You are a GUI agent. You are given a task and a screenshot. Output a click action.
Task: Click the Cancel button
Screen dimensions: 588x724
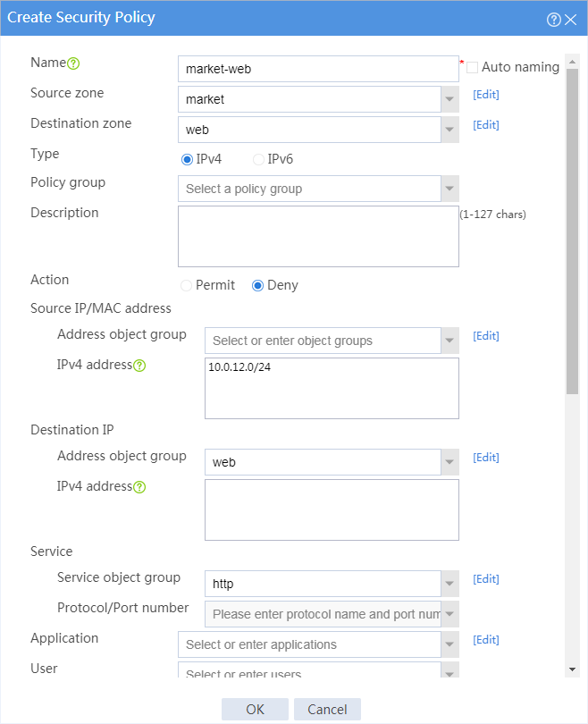click(327, 709)
